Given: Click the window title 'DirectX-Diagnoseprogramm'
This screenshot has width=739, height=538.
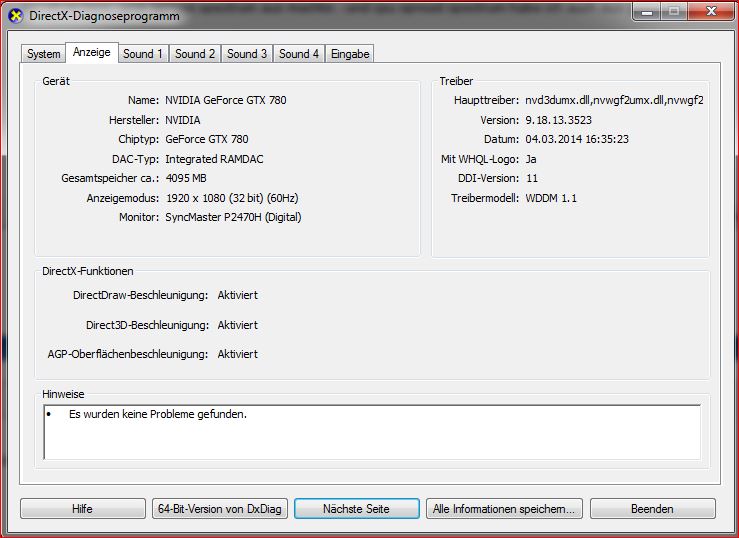Looking at the screenshot, I should [x=104, y=16].
